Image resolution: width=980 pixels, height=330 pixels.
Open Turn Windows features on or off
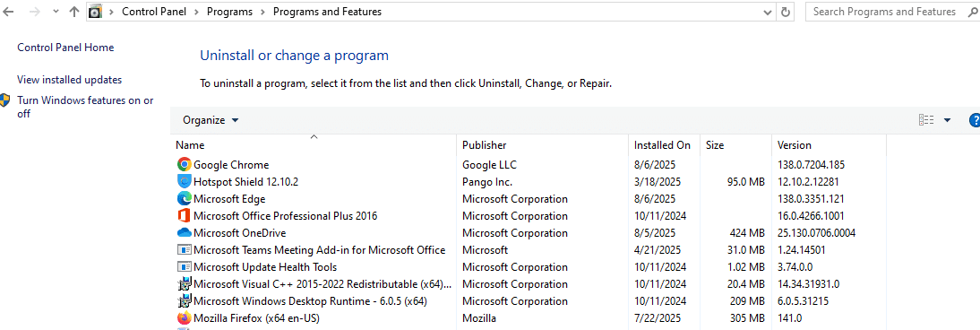coord(85,107)
